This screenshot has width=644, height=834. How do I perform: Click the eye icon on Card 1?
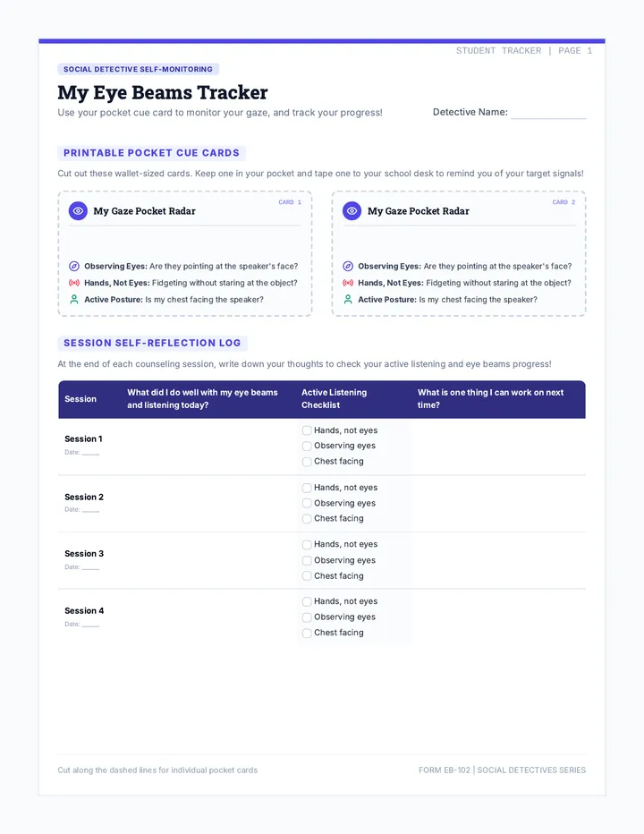78,210
